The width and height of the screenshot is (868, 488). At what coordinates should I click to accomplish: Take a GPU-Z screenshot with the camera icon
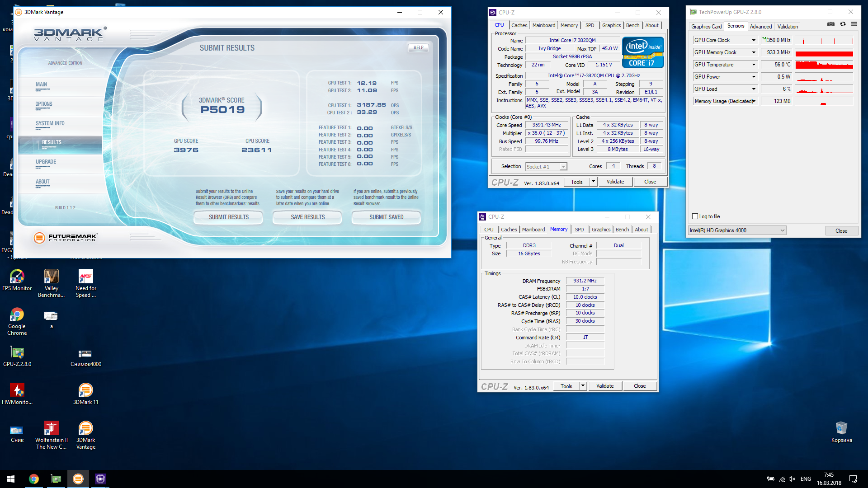click(x=831, y=24)
